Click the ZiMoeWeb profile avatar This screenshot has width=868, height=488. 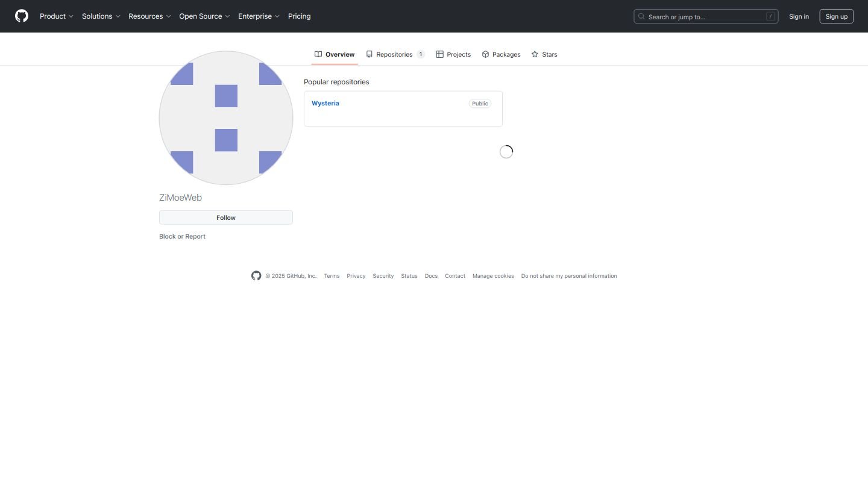[226, 117]
